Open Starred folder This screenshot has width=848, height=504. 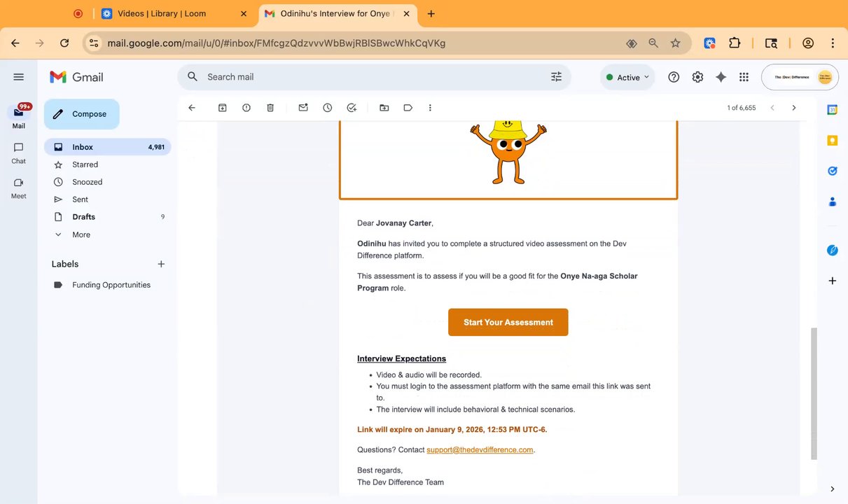pos(108,164)
